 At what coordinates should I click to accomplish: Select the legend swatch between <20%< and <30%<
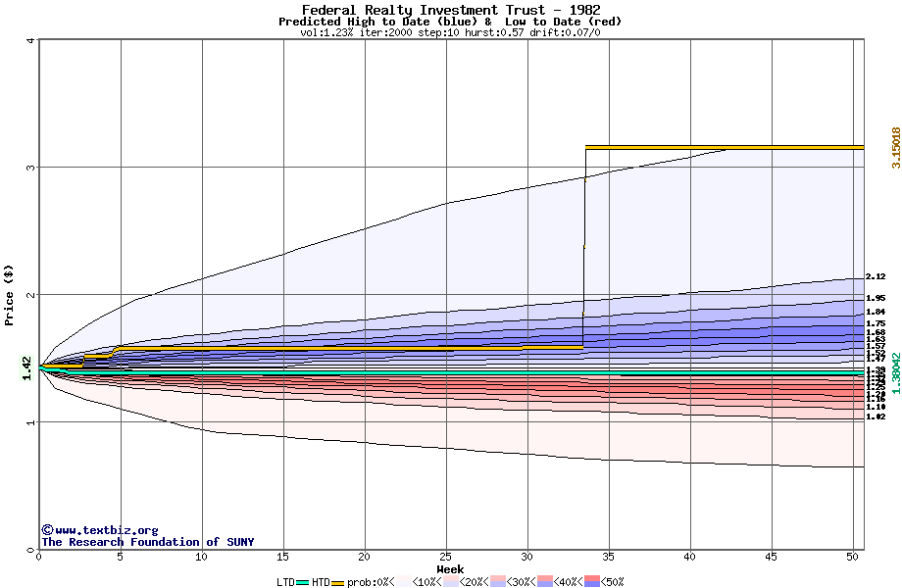498,582
